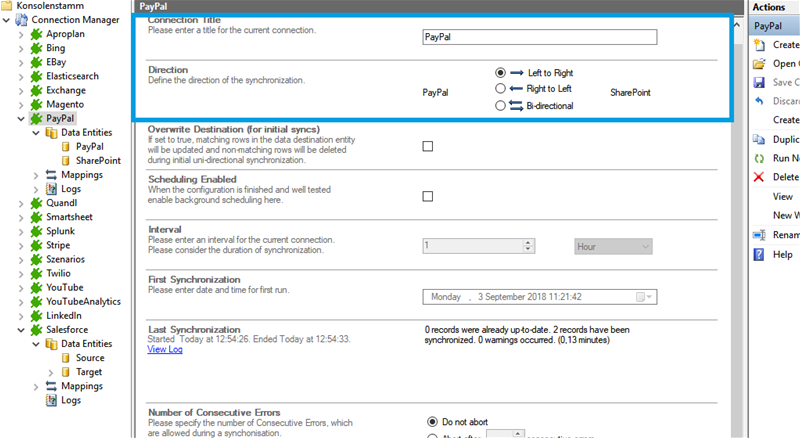
Task: Click the Connection Title text field
Action: 539,37
